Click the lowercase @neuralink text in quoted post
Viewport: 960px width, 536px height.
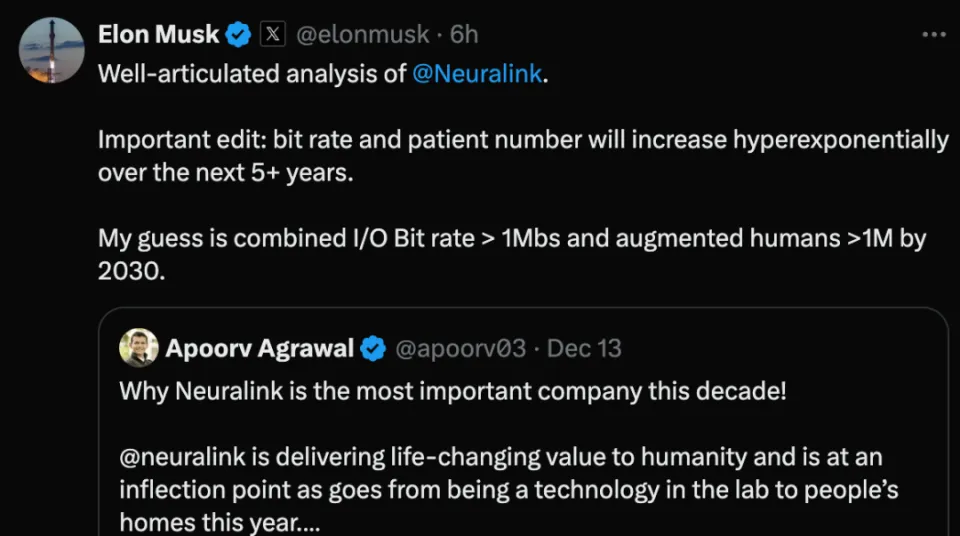point(181,457)
